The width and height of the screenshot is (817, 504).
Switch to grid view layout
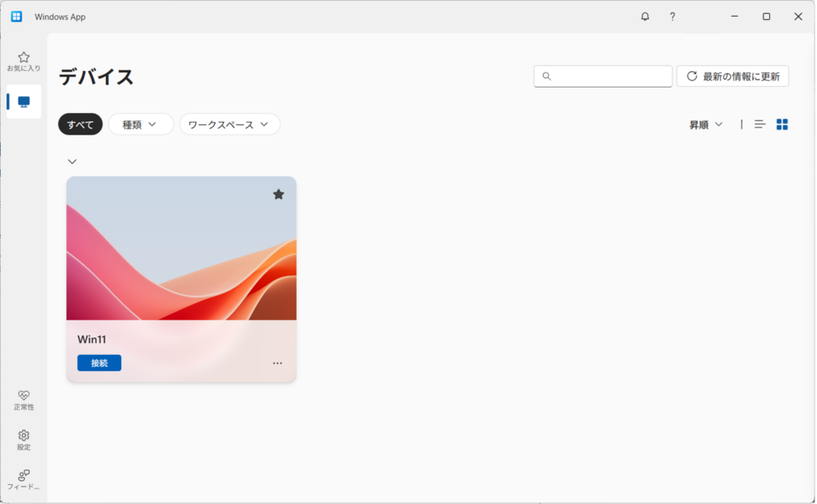pyautogui.click(x=782, y=124)
